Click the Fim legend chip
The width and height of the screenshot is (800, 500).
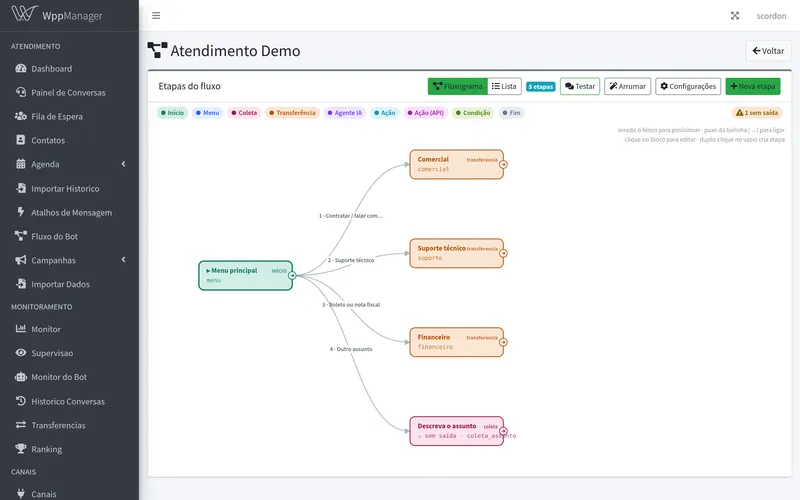pos(512,113)
